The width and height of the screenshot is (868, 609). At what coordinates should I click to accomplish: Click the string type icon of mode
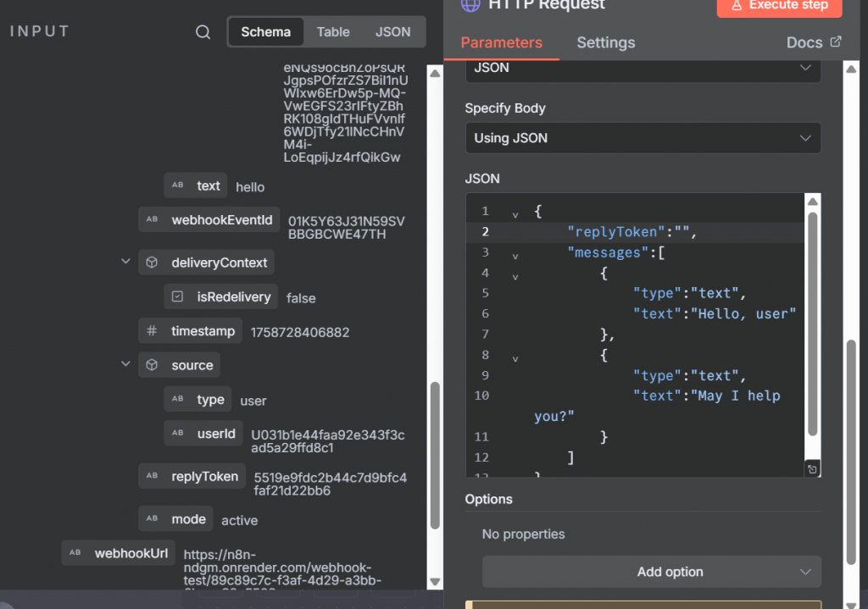point(153,518)
